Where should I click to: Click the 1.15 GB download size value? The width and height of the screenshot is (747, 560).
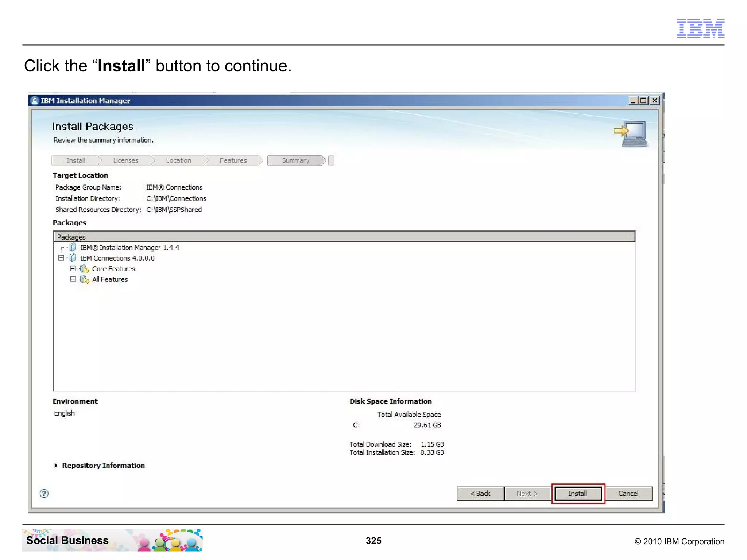pos(432,444)
